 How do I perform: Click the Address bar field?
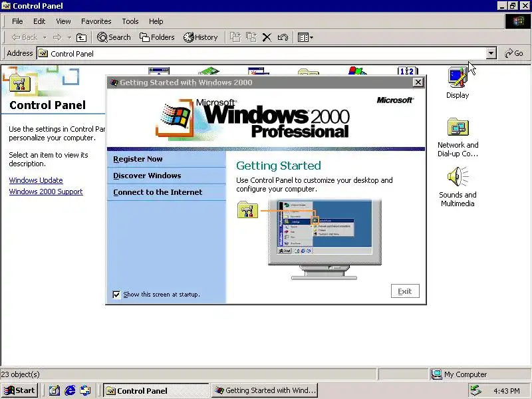point(261,54)
